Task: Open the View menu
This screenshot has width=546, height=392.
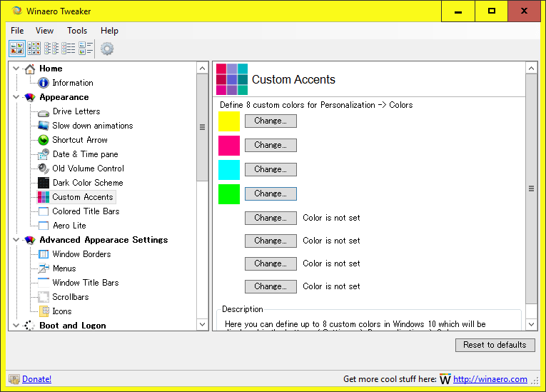Action: (x=44, y=31)
